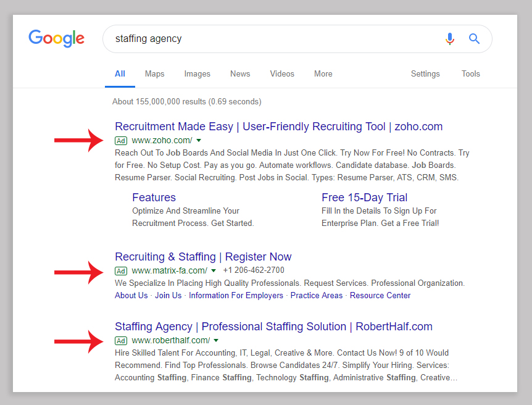Switch to the News tab
This screenshot has height=405, width=532.
240,73
